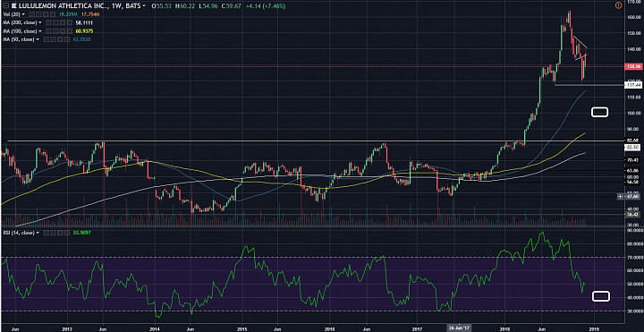Open the MA (100, close) dropdown arrow
The height and width of the screenshot is (332, 644).
[40, 31]
